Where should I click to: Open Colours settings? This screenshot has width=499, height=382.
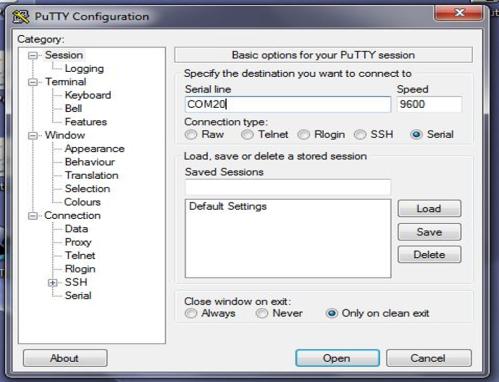coord(82,202)
